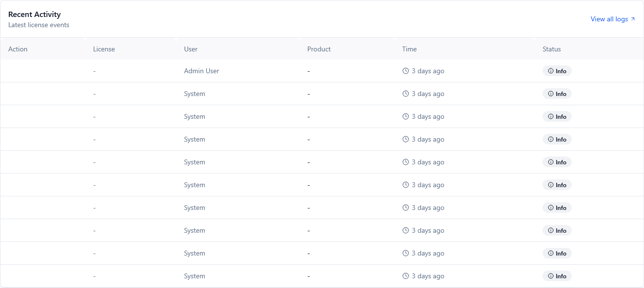The height and width of the screenshot is (288, 644).
Task: Click the Status column header
Action: click(x=552, y=48)
